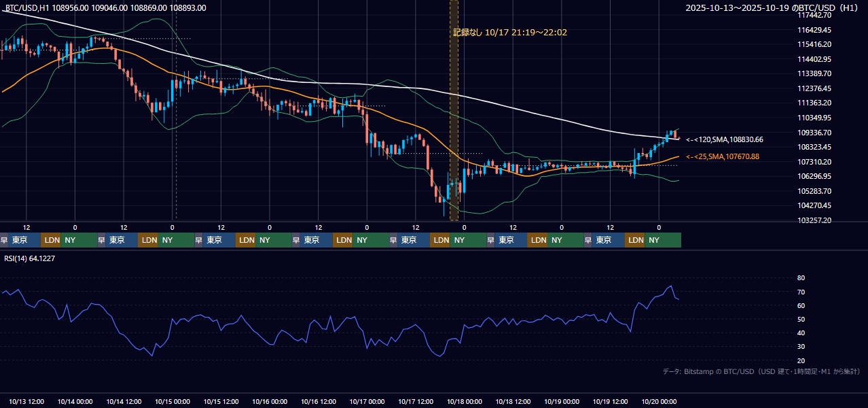Click the 25 SMA 107670.88 label

(x=723, y=156)
